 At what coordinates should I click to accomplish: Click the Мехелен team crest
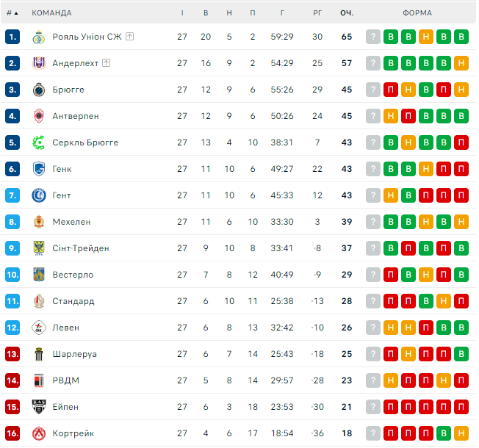point(39,222)
